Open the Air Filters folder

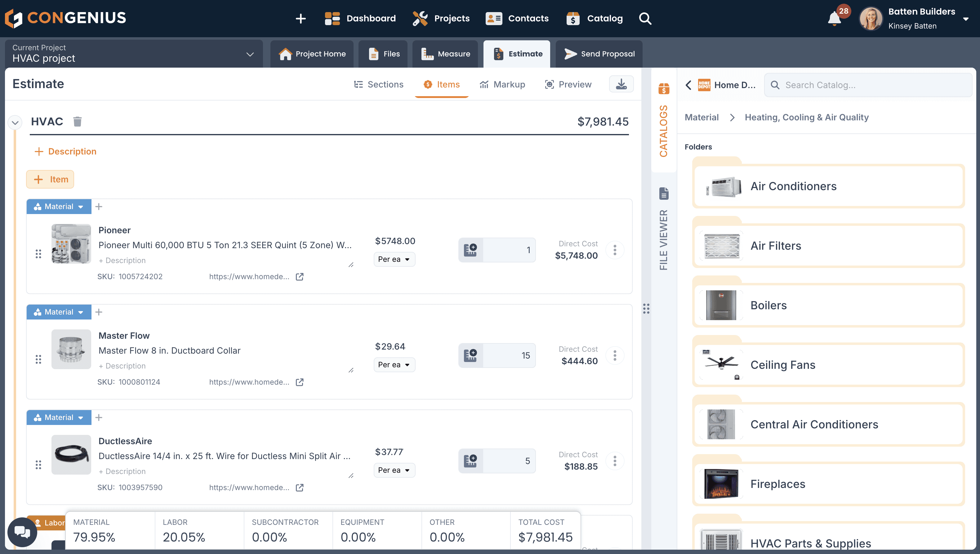pyautogui.click(x=829, y=246)
